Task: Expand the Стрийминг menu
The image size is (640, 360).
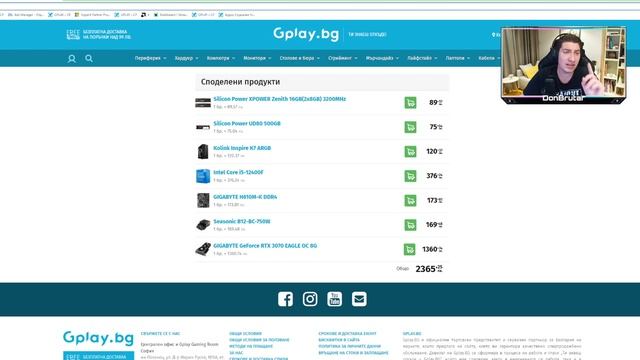Action: tap(343, 58)
